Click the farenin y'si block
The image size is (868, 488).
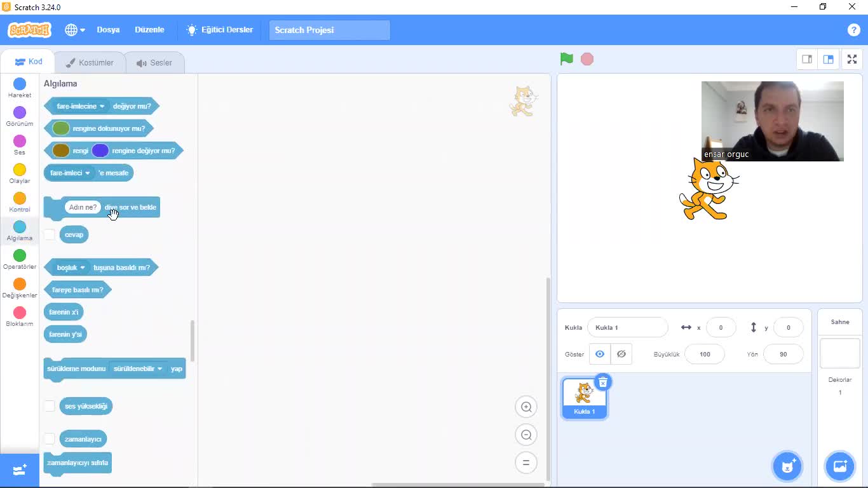[x=65, y=334]
